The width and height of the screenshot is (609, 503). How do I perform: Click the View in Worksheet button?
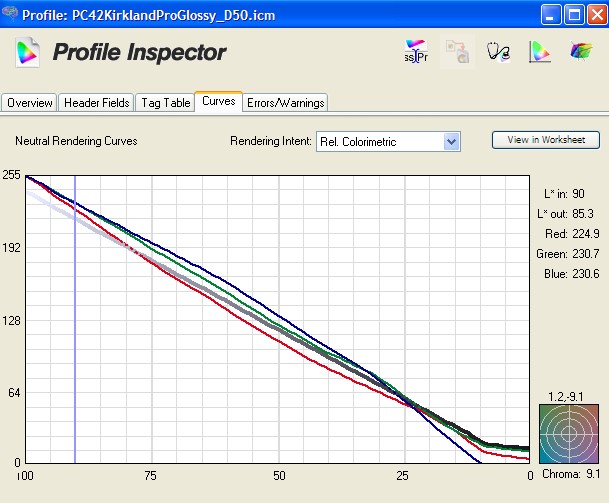(x=545, y=140)
